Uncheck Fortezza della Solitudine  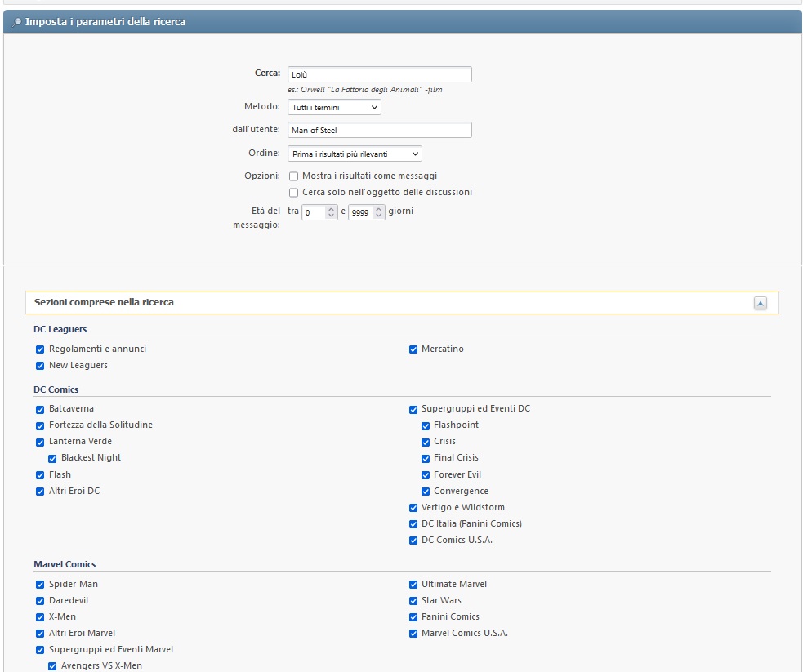pos(40,426)
